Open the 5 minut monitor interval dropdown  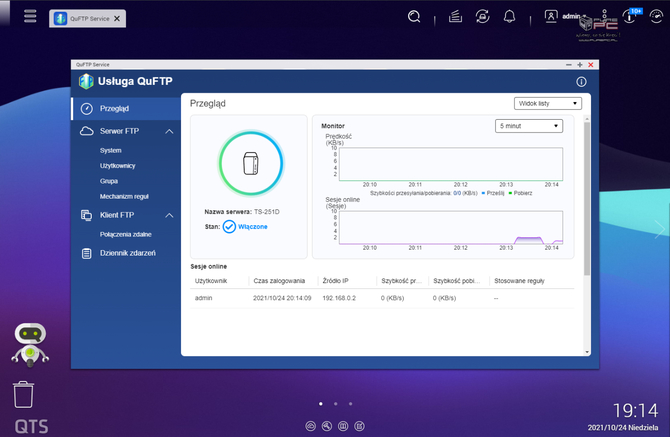click(x=529, y=126)
